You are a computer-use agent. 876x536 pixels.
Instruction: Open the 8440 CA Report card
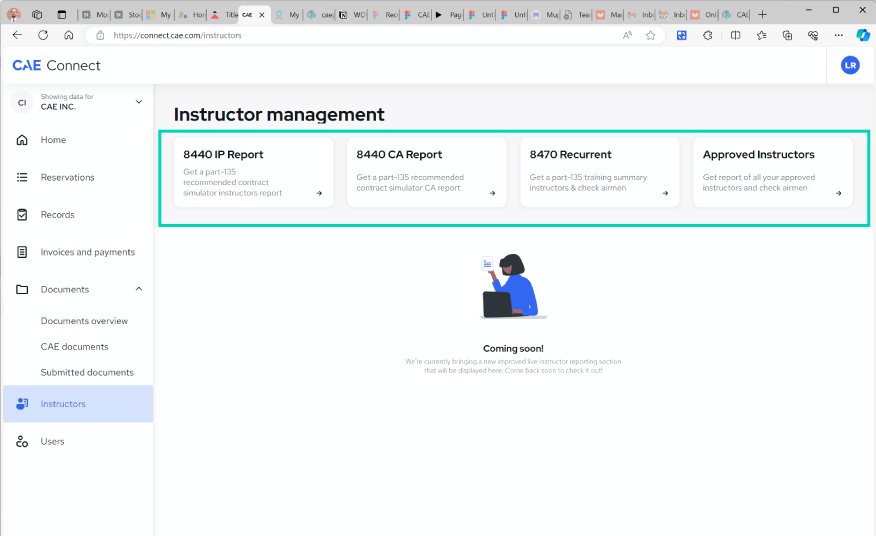tap(427, 172)
